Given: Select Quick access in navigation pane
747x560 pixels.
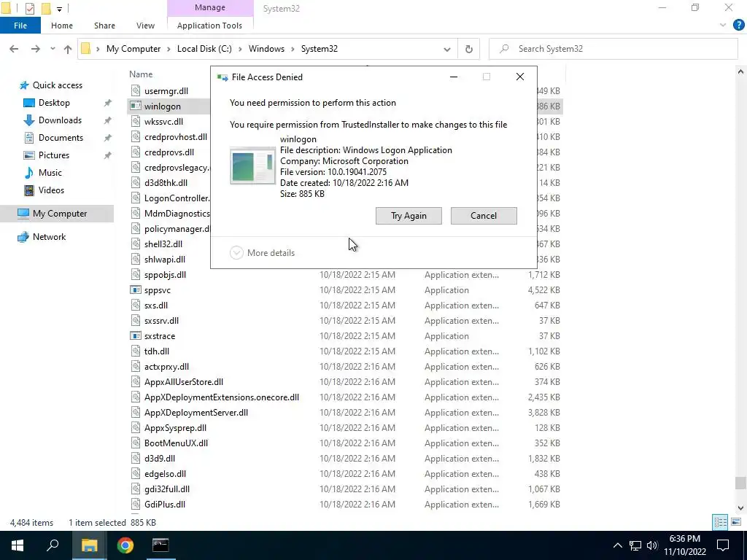Looking at the screenshot, I should 57,85.
